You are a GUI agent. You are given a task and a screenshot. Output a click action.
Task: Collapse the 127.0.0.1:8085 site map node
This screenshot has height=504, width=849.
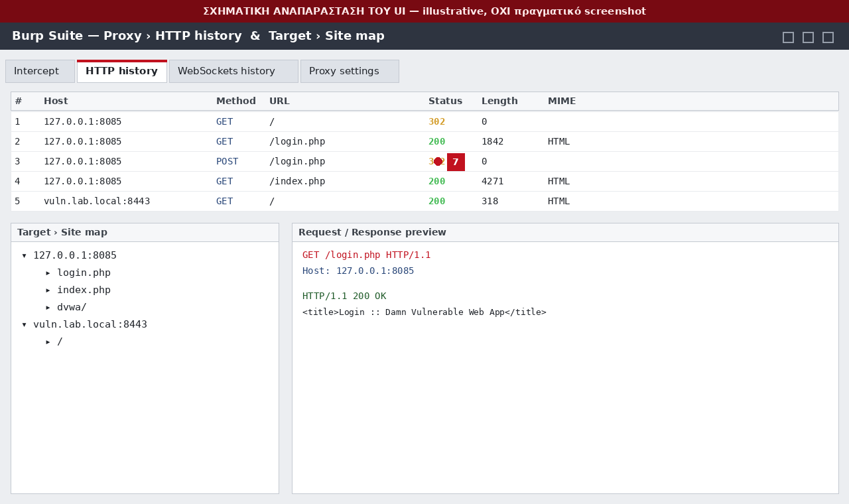[x=25, y=256]
